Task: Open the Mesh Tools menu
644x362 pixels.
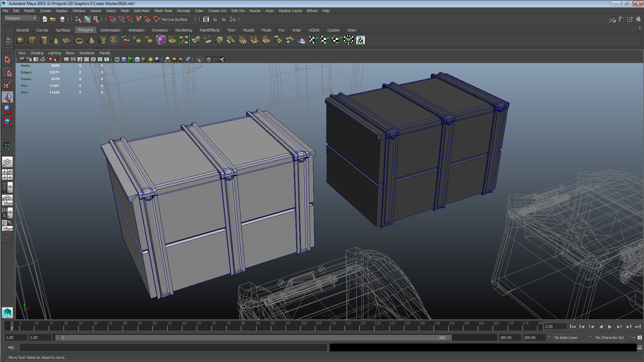Action: point(163,11)
